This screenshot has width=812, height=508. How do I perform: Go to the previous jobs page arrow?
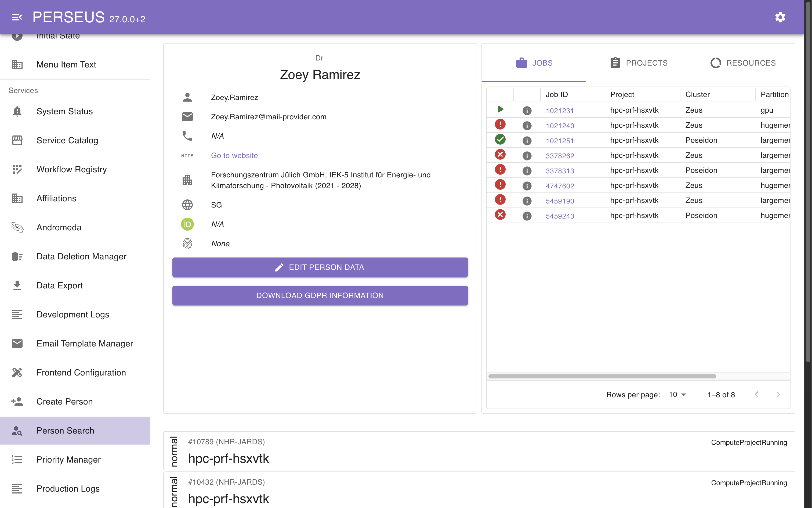[756, 395]
